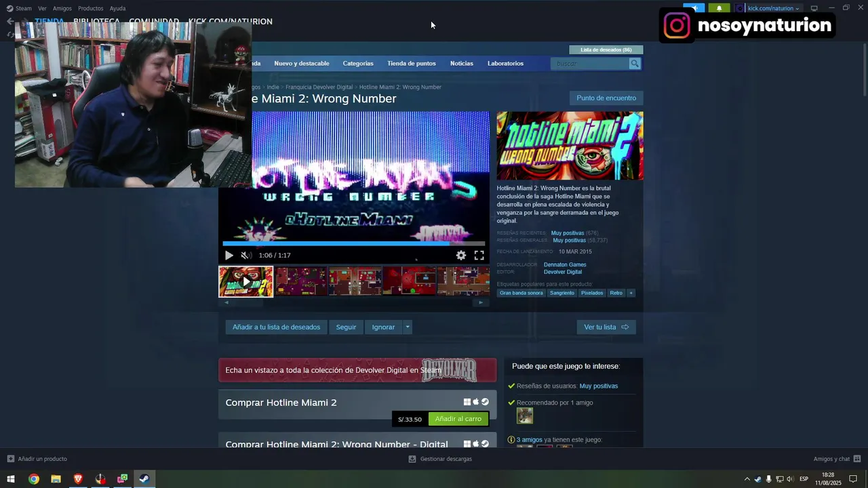Viewport: 868px width, 488px height.
Task: Focus the store search field
Action: pos(591,63)
